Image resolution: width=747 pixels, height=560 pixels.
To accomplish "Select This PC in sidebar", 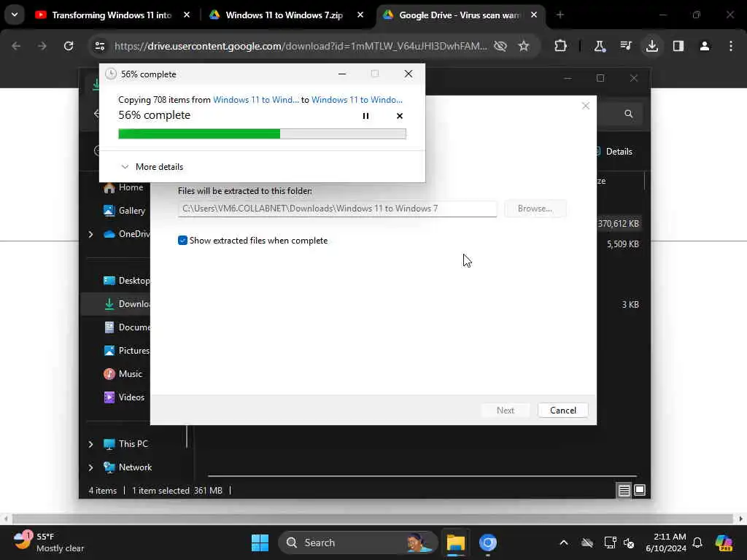I will [125, 444].
